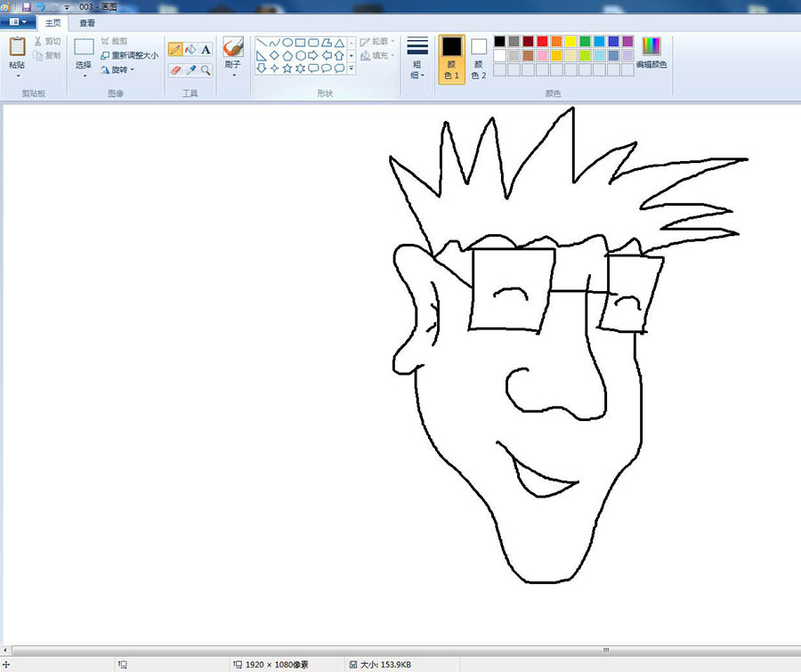Click the Brushes (刷子) icon

(233, 47)
